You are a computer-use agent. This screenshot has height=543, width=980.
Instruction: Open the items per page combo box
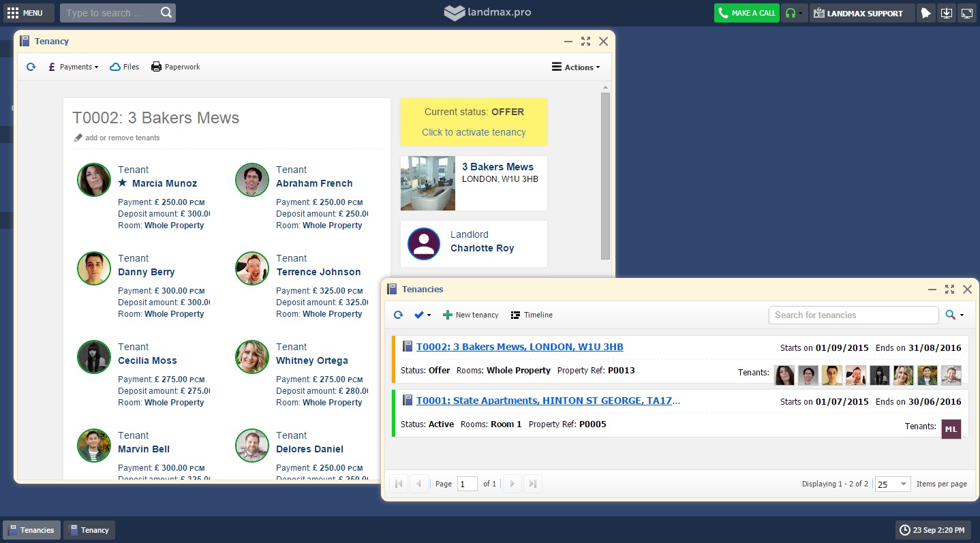pyautogui.click(x=892, y=484)
